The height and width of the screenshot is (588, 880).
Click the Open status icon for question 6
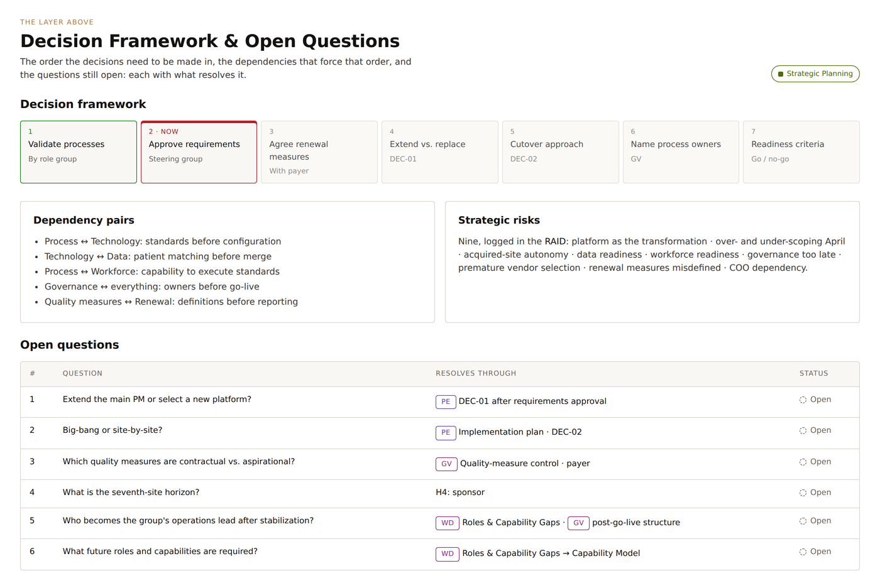(803, 552)
